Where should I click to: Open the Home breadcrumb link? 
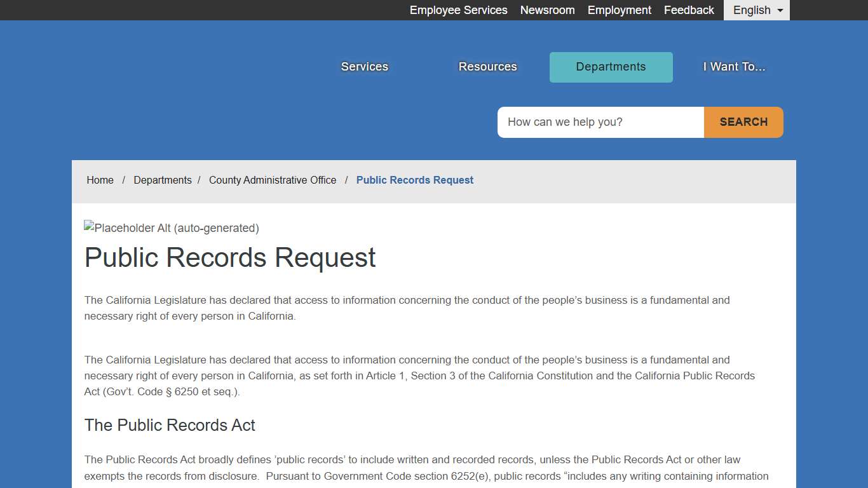pos(100,180)
